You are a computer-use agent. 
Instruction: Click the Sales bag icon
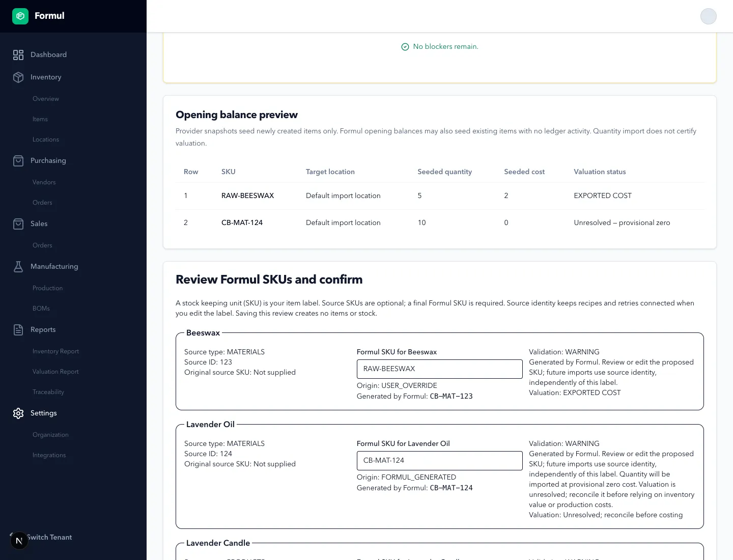tap(18, 224)
